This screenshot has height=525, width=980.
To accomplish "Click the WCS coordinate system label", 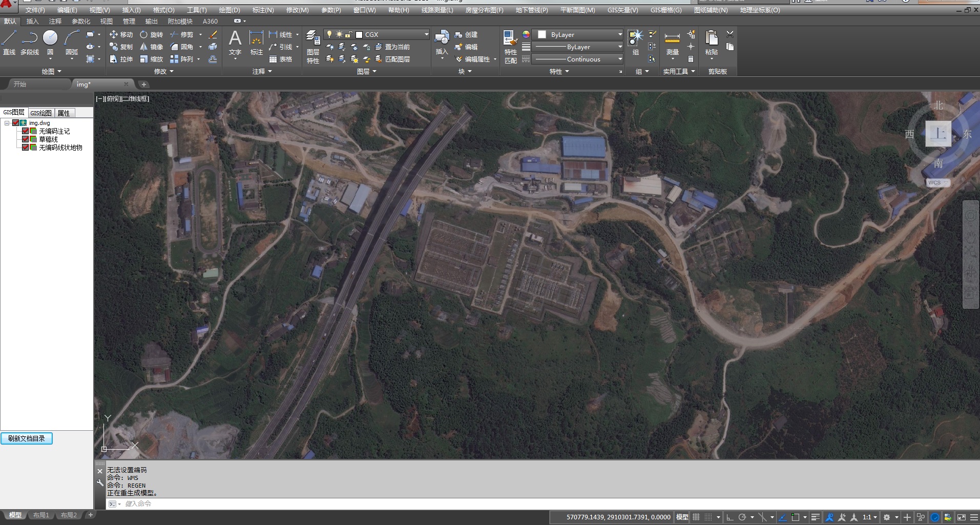I will tap(937, 182).
